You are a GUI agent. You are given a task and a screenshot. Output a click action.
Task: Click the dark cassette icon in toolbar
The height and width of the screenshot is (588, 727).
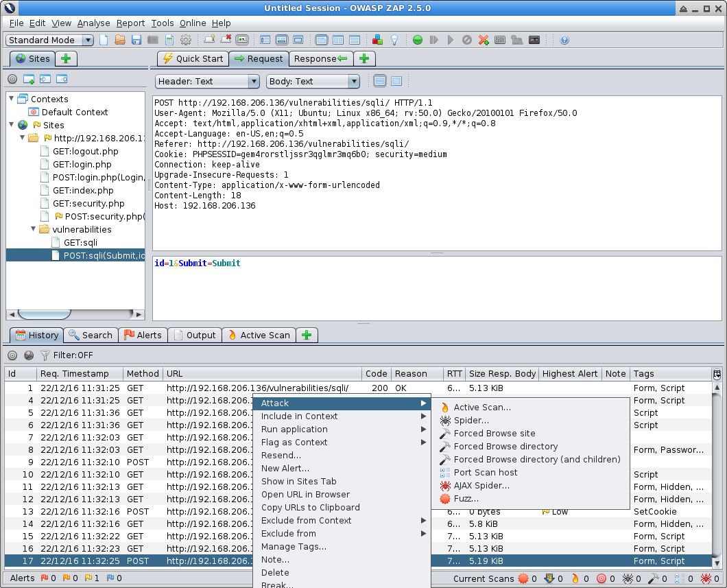point(534,40)
